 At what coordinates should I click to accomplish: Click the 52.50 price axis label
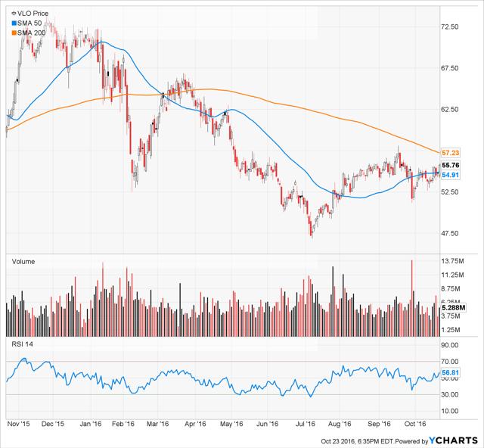pos(450,192)
